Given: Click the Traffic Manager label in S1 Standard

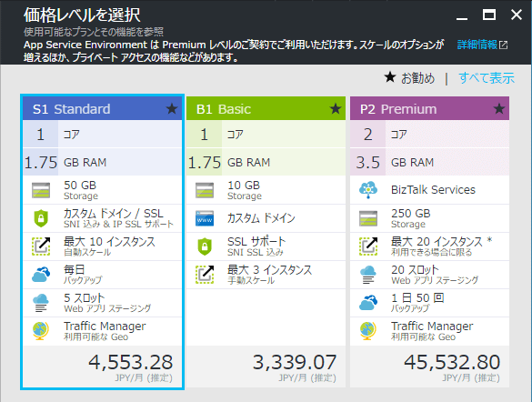Looking at the screenshot, I should click(x=105, y=326).
